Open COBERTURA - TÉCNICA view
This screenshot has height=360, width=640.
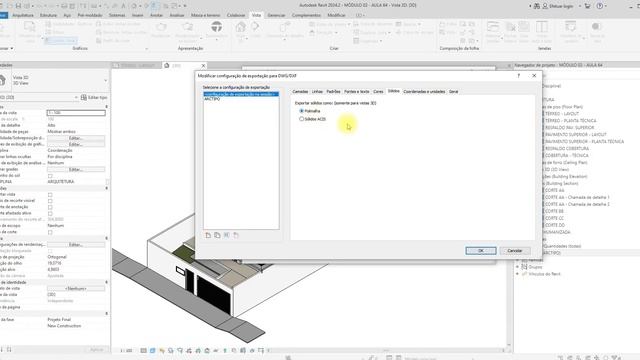point(567,156)
